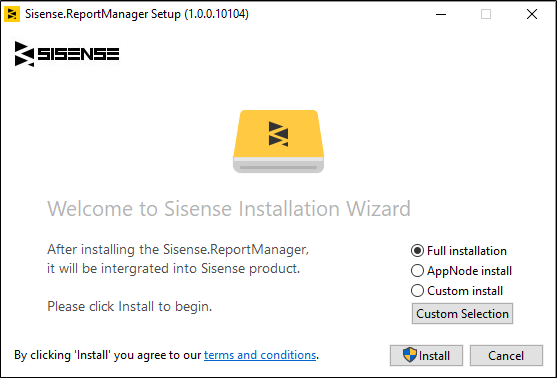Open the Custom Selection dialog
The image size is (557, 378).
pos(462,314)
